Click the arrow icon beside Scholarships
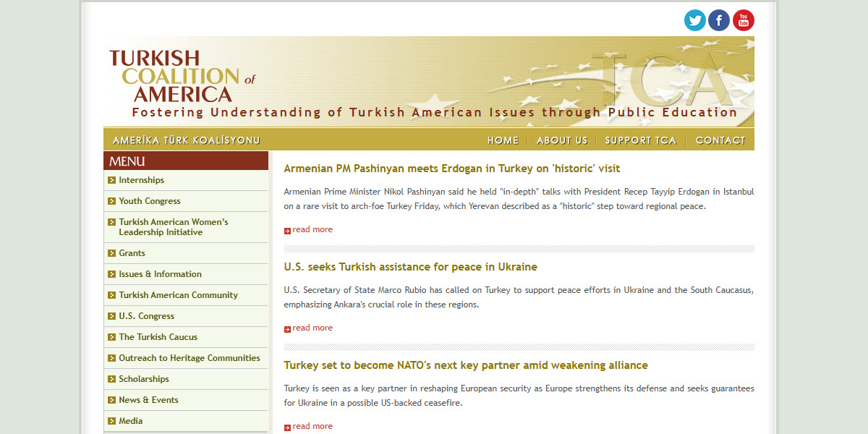This screenshot has width=868, height=434. tap(111, 378)
